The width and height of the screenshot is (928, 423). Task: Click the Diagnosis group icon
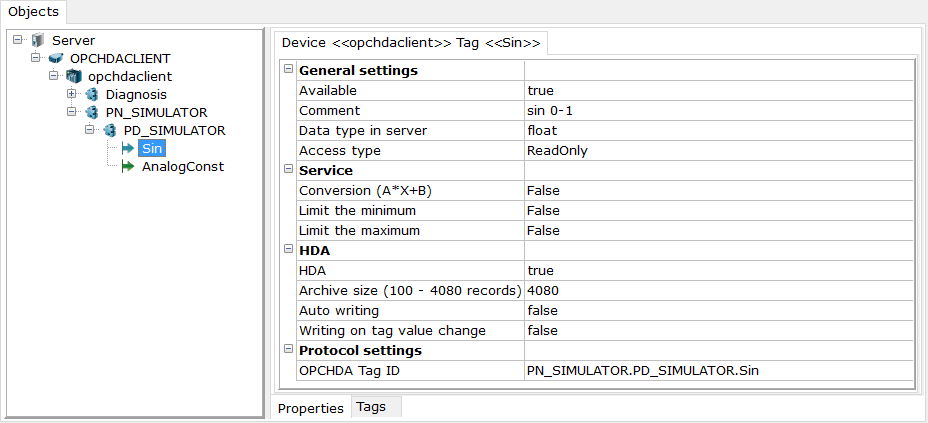91,95
